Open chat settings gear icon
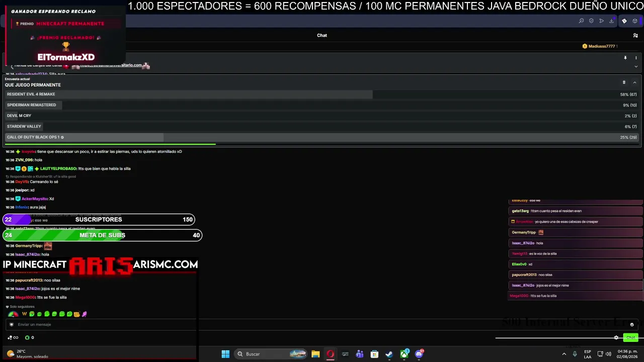The width and height of the screenshot is (644, 362). [x=616, y=337]
